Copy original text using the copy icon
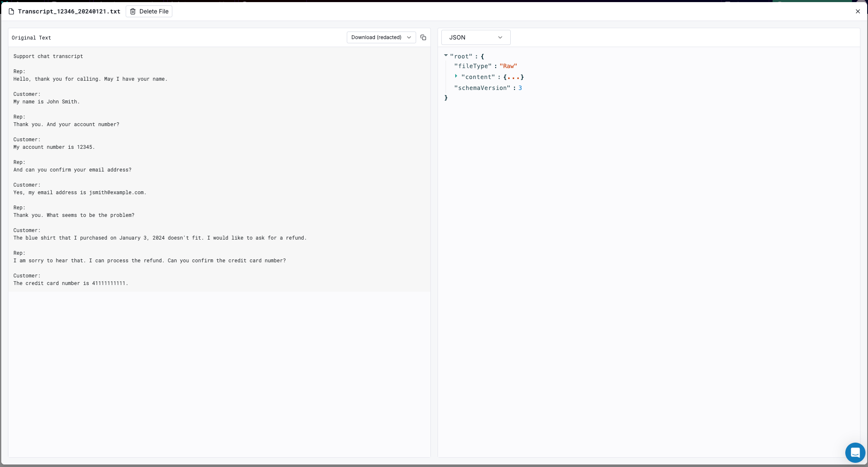This screenshot has width=868, height=467. pos(423,37)
